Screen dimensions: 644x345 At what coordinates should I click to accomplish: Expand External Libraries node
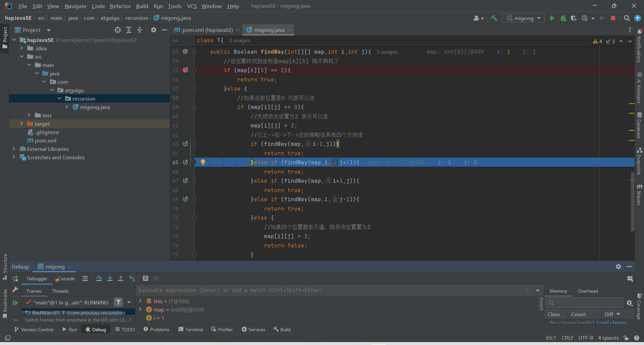(x=14, y=149)
